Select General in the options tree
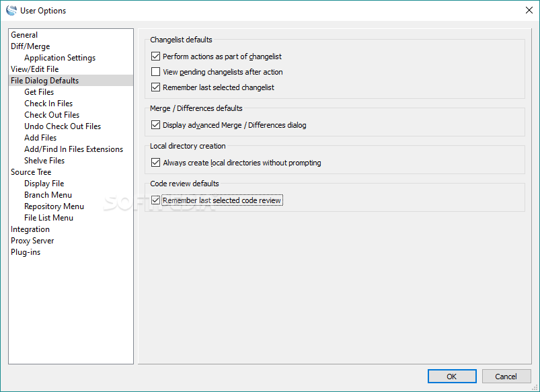Image resolution: width=540 pixels, height=392 pixels. (x=24, y=35)
